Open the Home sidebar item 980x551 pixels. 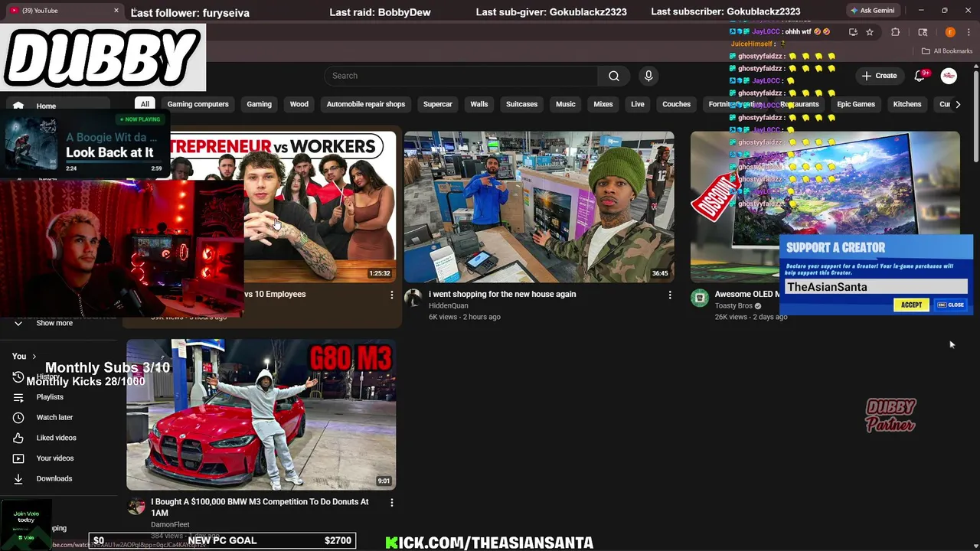coord(57,106)
